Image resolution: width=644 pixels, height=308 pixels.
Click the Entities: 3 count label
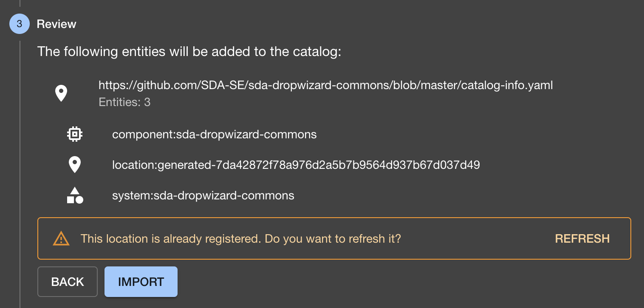point(124,102)
